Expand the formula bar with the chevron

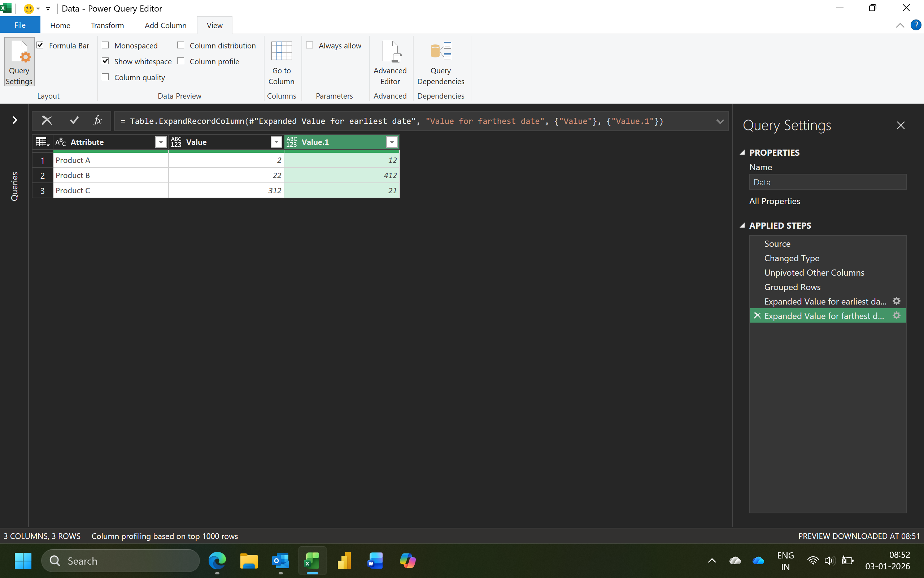(x=720, y=122)
